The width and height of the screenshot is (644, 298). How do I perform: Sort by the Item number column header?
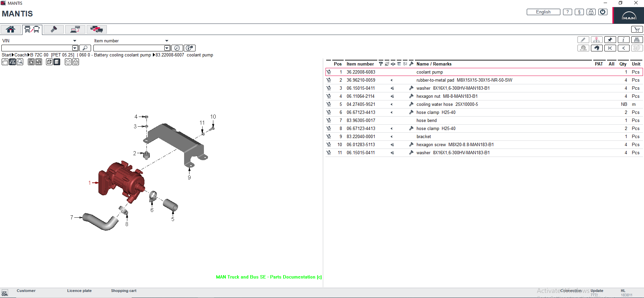pyautogui.click(x=360, y=64)
